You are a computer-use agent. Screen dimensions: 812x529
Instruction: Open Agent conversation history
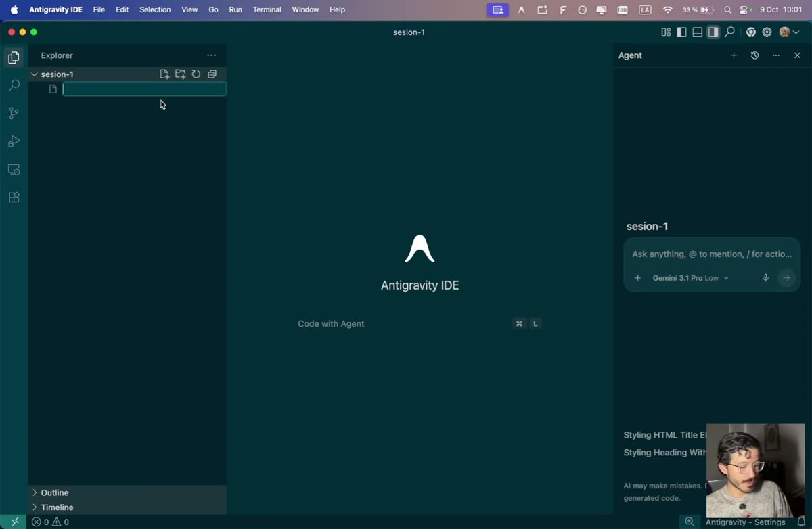coord(754,55)
